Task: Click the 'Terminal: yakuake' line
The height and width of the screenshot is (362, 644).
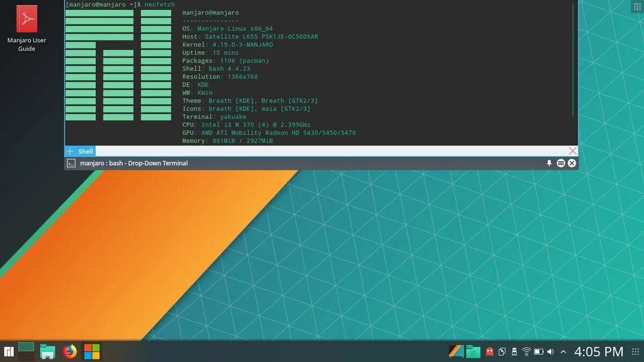Action: coord(214,117)
